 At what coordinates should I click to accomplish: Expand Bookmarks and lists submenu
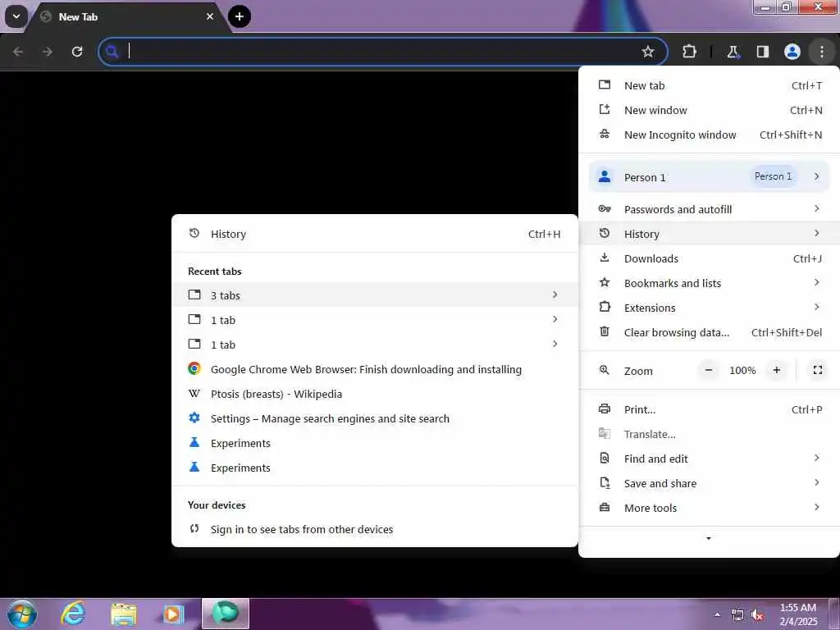710,283
